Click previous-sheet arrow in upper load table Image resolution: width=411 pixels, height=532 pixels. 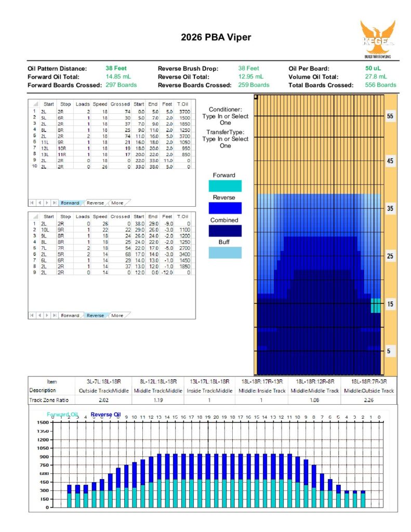(x=39, y=203)
